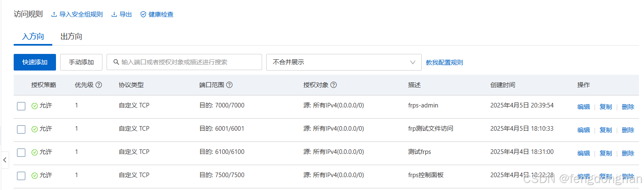Click the health check shield icon

point(143,15)
